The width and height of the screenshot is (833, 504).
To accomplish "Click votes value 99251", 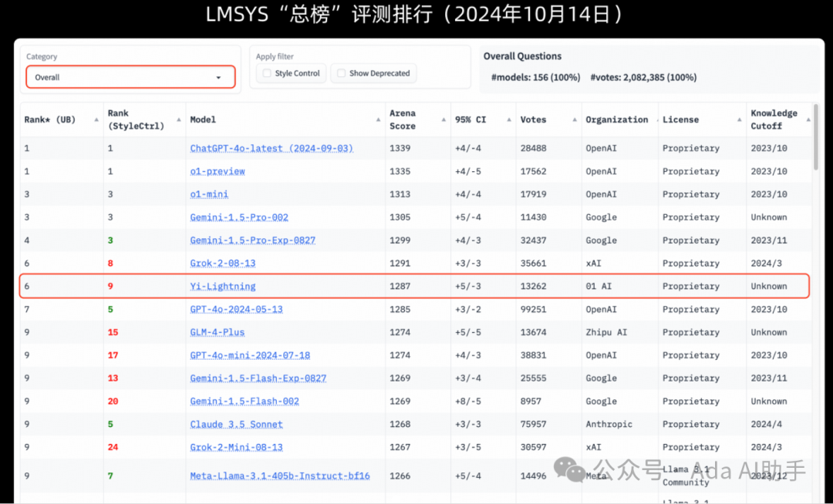I will click(x=534, y=309).
